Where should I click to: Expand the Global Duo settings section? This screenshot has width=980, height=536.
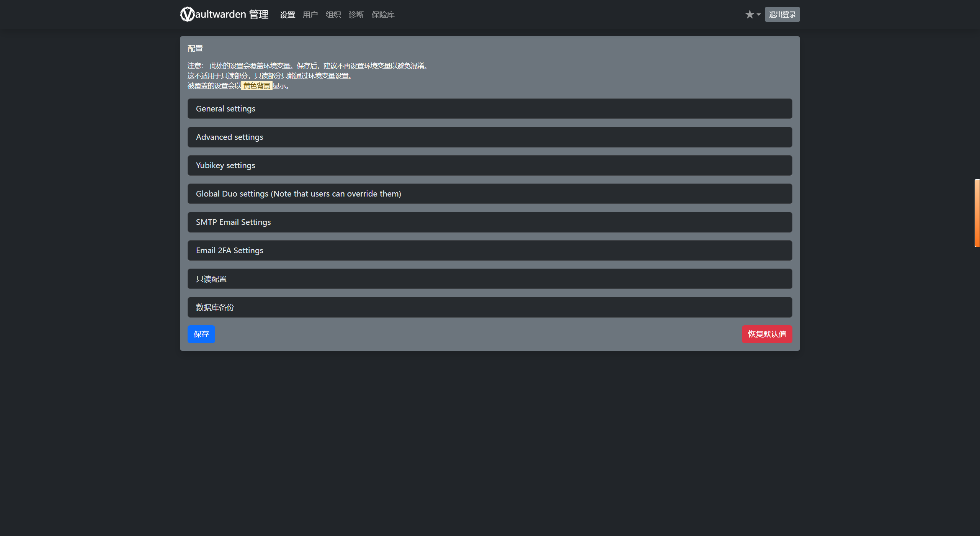[490, 194]
